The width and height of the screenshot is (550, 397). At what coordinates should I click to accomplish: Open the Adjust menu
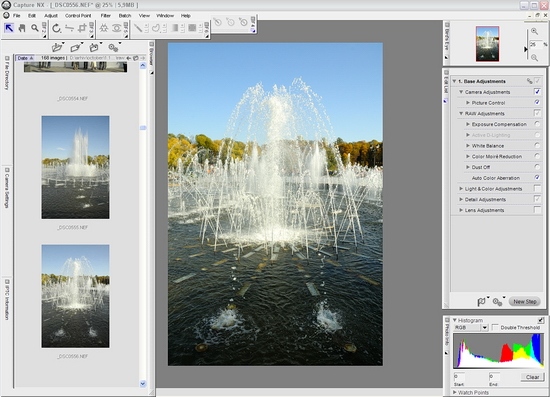(51, 15)
